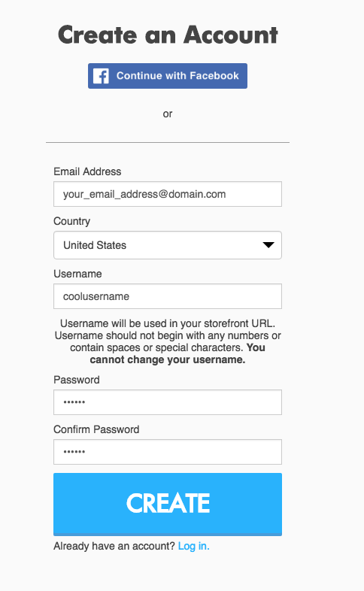Image resolution: width=364 pixels, height=591 pixels.
Task: Click the Username label
Action: coord(77,274)
